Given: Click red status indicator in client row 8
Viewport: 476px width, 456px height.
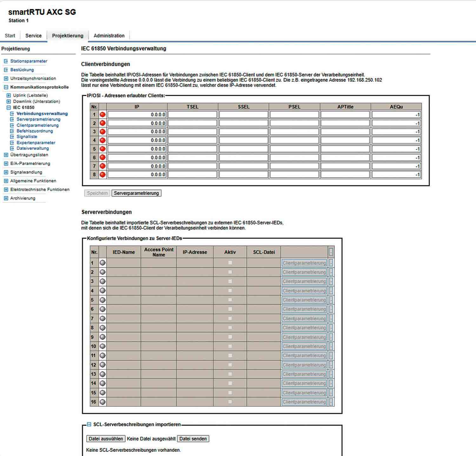Looking at the screenshot, I should point(102,175).
